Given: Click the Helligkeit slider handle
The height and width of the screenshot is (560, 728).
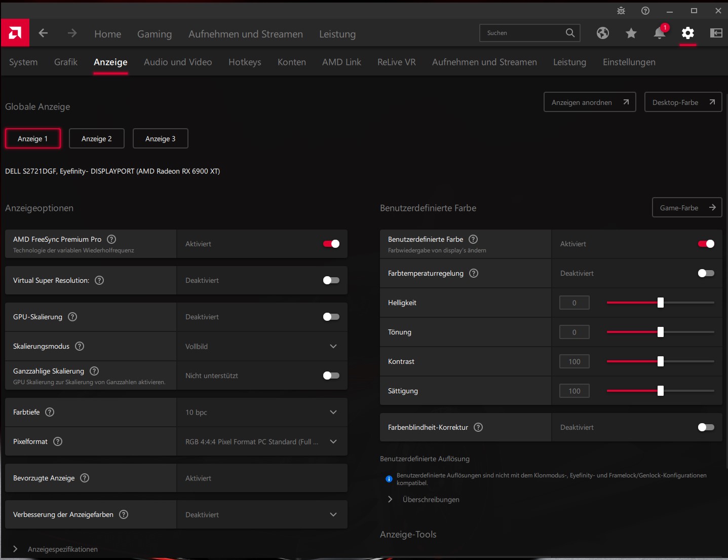Looking at the screenshot, I should [x=660, y=303].
